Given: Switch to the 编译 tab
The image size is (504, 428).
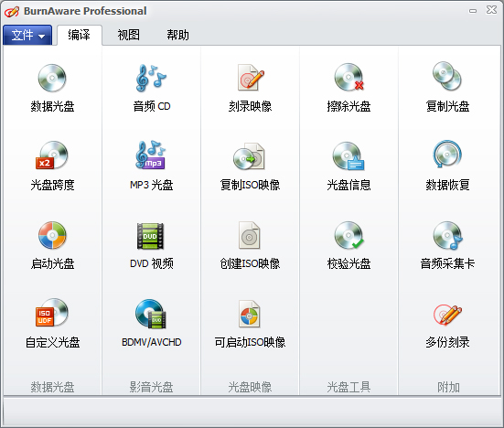Looking at the screenshot, I should [x=79, y=35].
